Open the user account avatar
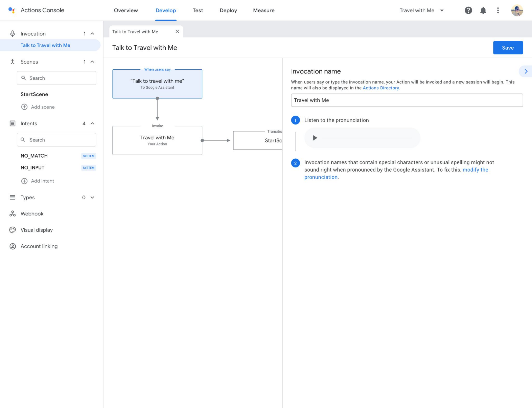This screenshot has width=532, height=408. tap(517, 10)
